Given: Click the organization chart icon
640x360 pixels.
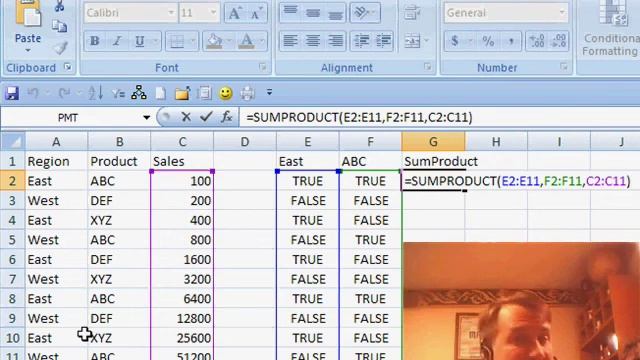Looking at the screenshot, I should pyautogui.click(x=139, y=93).
